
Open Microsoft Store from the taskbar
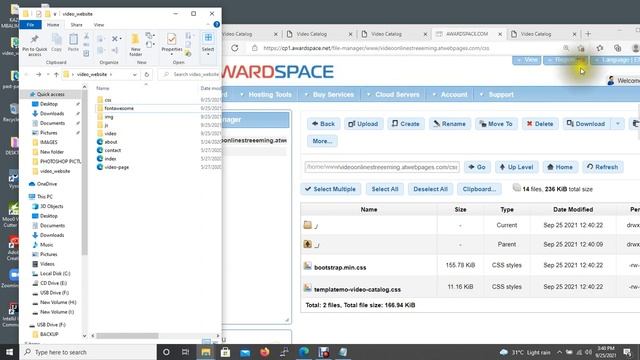[225, 352]
